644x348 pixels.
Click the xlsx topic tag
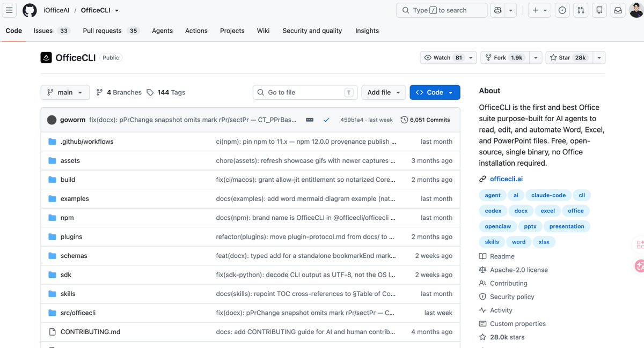(544, 242)
